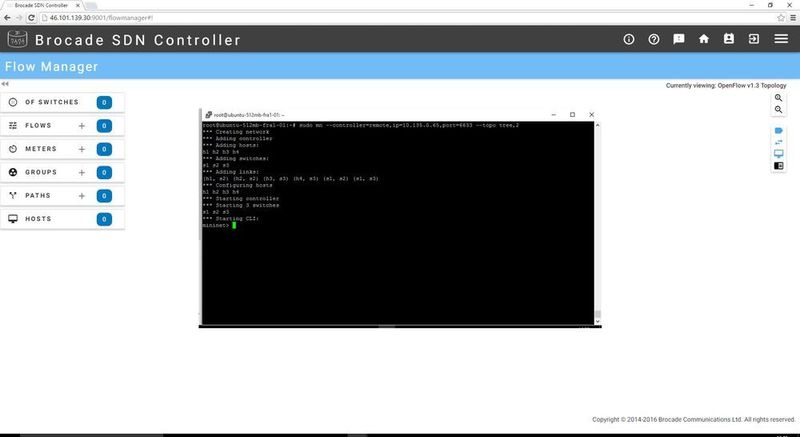The height and width of the screenshot is (437, 800).
Task: Open the user account badge icon
Action: pos(729,39)
